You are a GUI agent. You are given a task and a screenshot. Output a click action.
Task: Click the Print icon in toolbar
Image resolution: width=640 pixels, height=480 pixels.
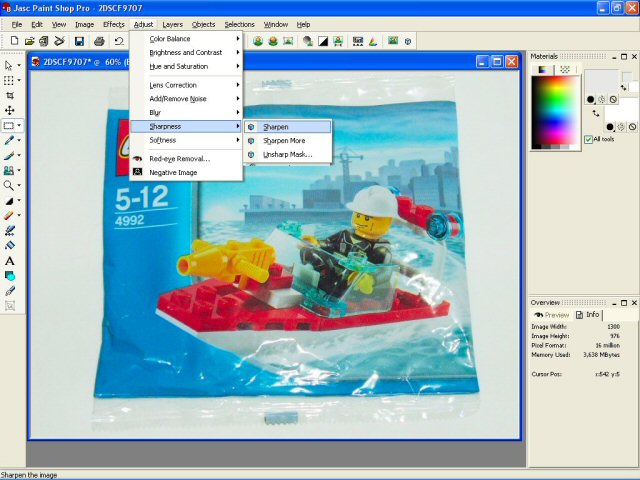tap(99, 41)
